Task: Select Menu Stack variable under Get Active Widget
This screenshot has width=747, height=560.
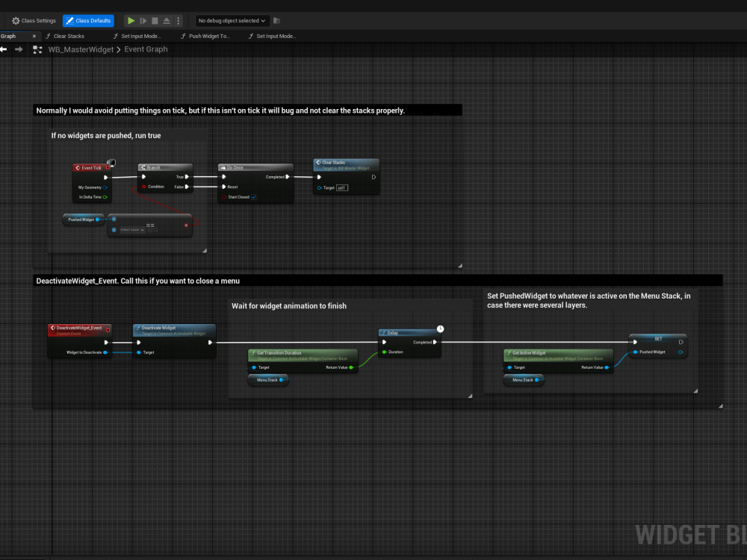Action: pyautogui.click(x=524, y=380)
